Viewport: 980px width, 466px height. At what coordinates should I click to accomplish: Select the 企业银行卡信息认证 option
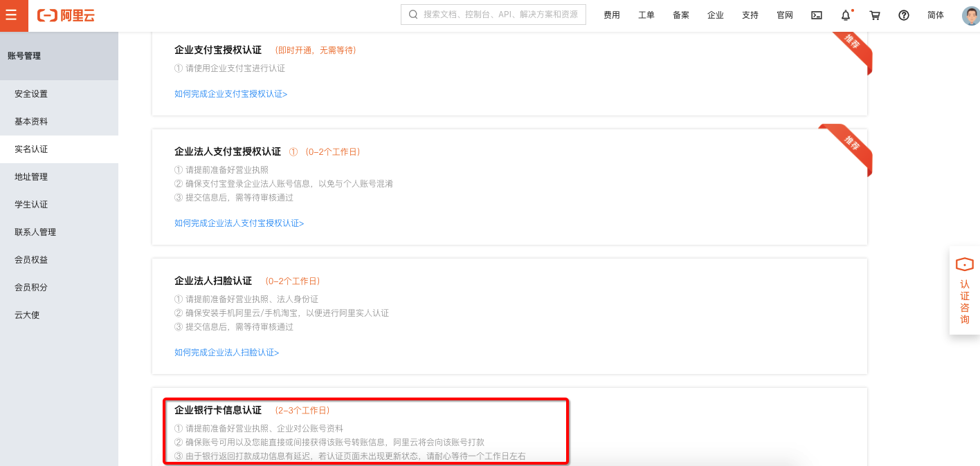pos(218,410)
